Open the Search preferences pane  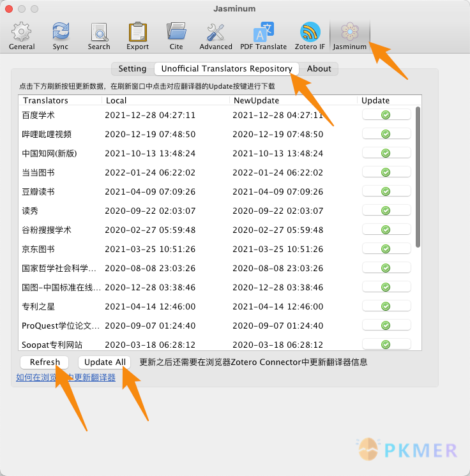pyautogui.click(x=99, y=36)
